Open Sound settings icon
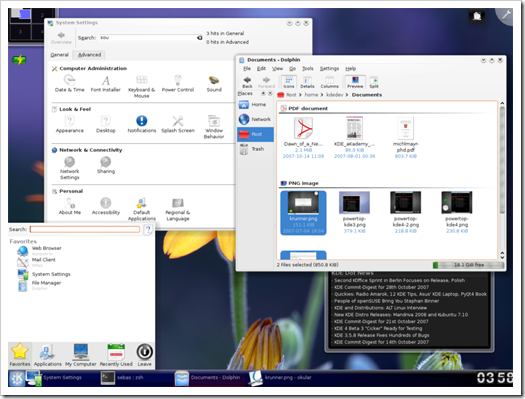This screenshot has height=399, width=525. 214,83
